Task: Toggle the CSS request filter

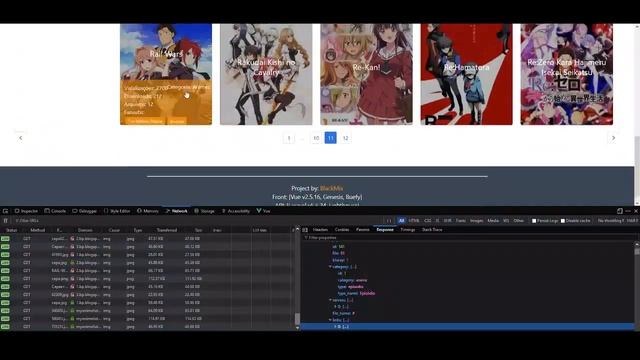Action: (427, 220)
